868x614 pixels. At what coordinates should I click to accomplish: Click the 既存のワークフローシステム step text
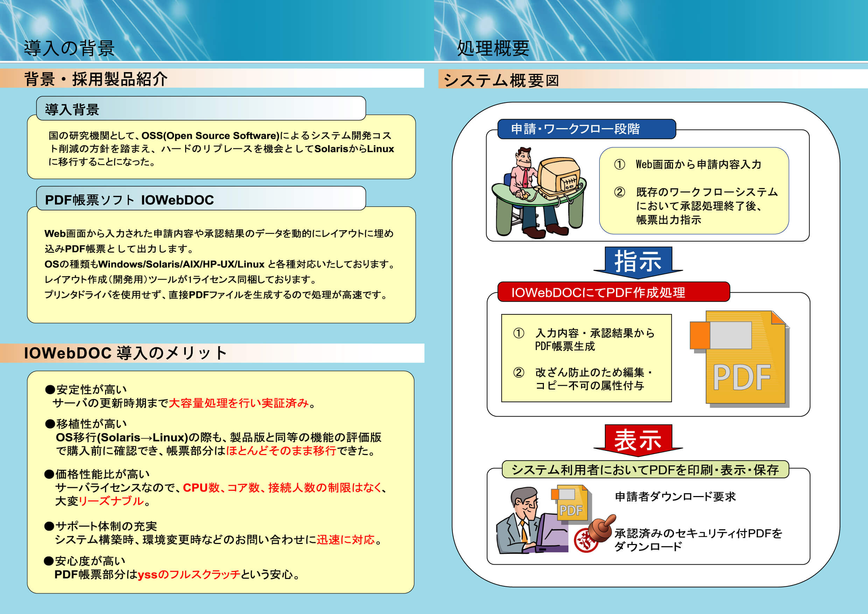[x=707, y=206]
